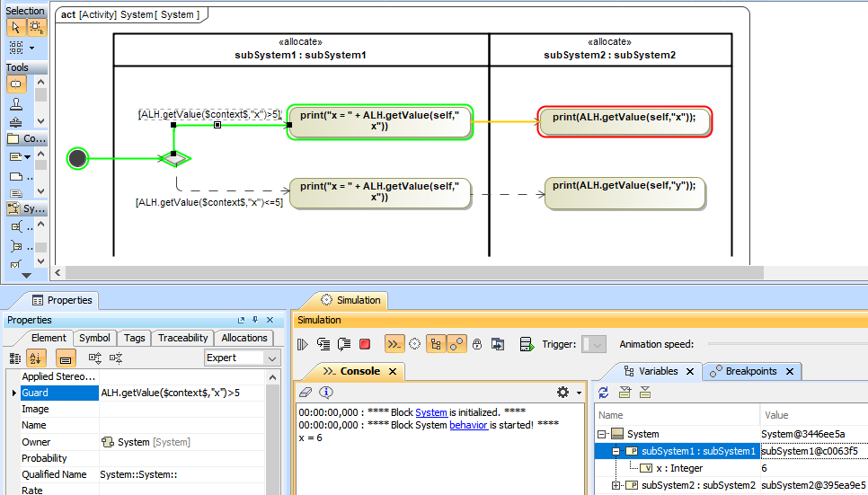868x495 pixels.
Task: Click the Step Into simulation icon
Action: click(323, 344)
